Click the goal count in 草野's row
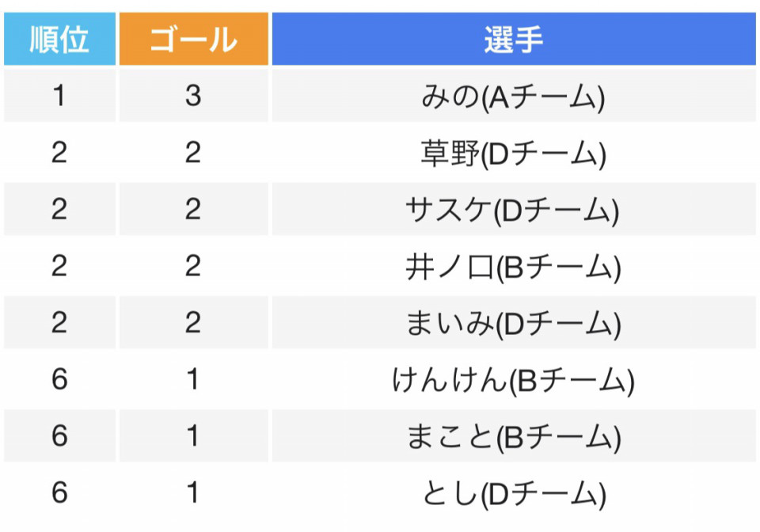The width and height of the screenshot is (760, 532). 193,154
